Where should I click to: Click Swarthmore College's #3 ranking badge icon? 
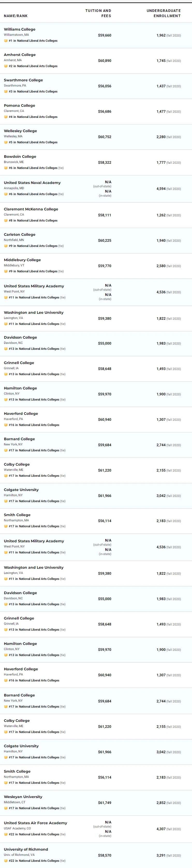pos(6,92)
